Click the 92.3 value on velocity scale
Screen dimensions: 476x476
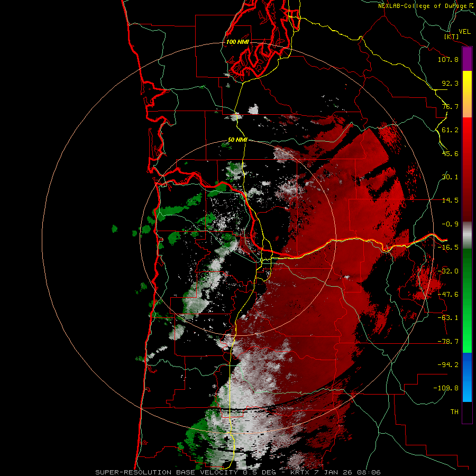click(450, 83)
